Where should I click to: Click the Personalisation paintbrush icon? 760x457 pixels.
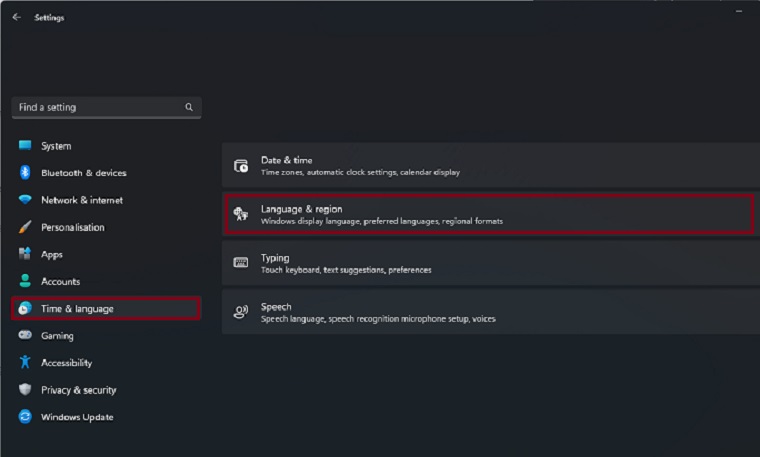tap(25, 227)
